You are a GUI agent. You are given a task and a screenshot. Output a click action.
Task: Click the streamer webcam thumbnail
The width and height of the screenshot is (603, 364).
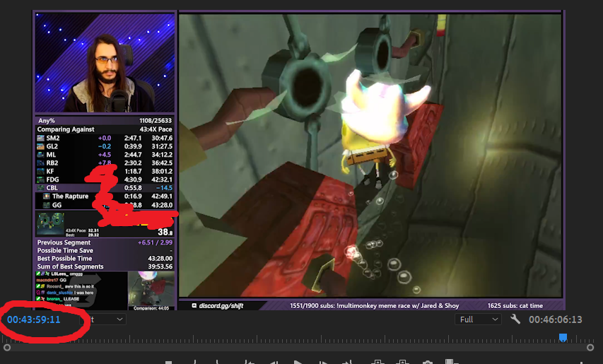tap(105, 63)
